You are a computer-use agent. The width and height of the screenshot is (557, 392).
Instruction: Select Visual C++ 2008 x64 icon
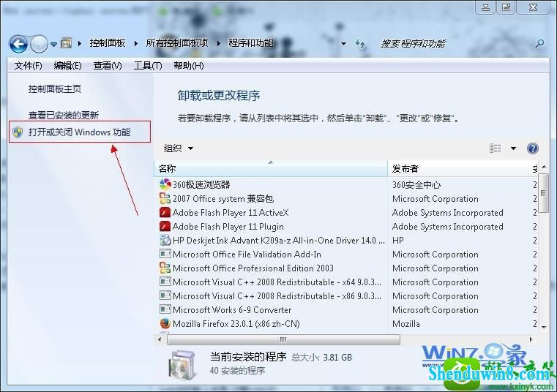click(165, 282)
